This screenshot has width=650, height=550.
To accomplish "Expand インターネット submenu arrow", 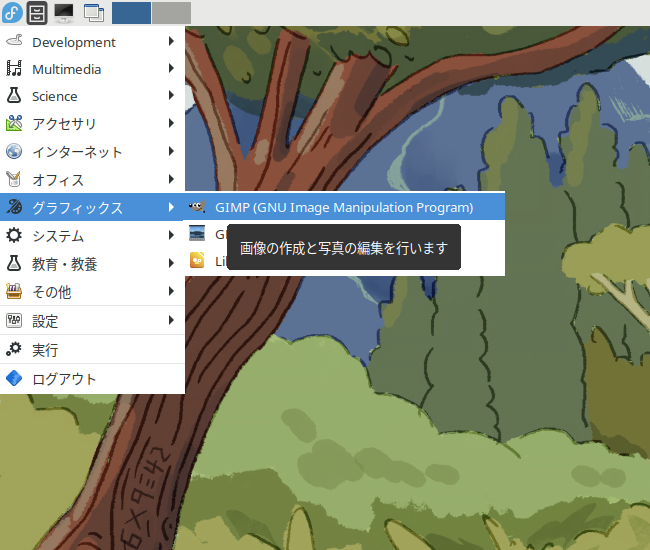I will [171, 151].
